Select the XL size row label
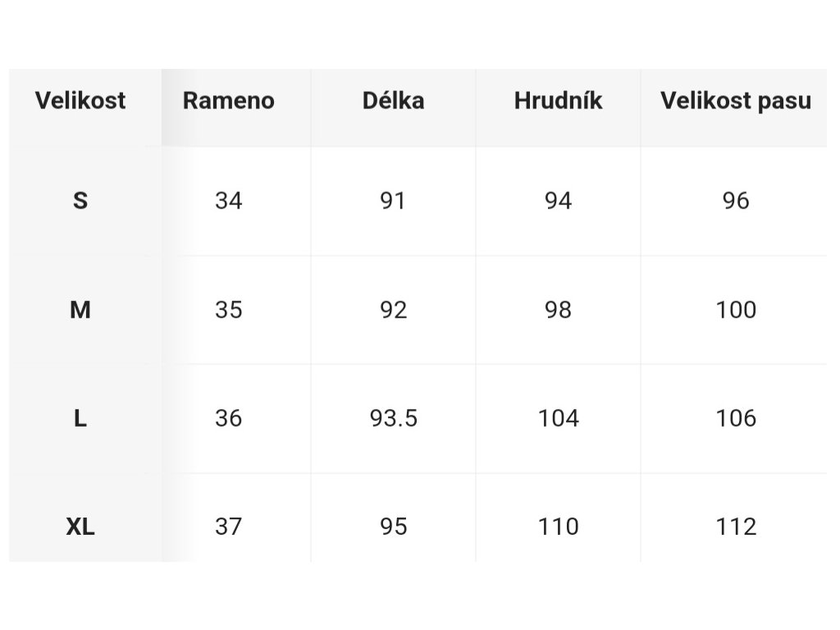Viewport: 840px width, 630px height. pos(80,527)
